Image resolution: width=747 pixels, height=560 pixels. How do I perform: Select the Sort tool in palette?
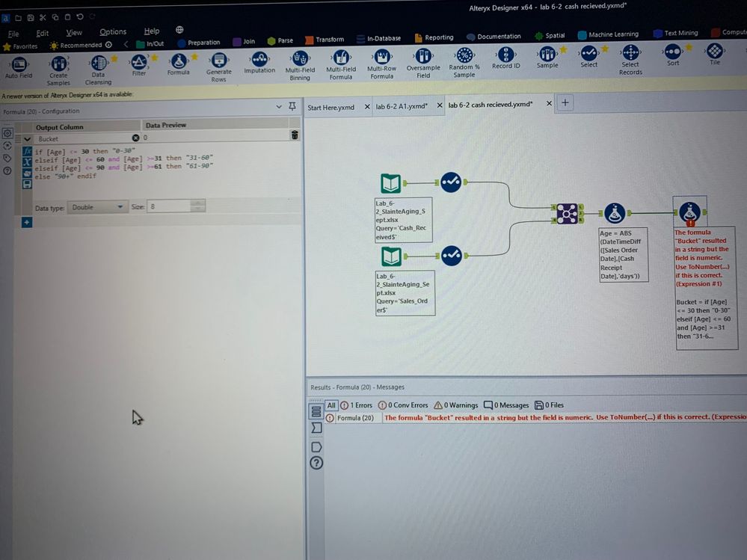coord(673,55)
